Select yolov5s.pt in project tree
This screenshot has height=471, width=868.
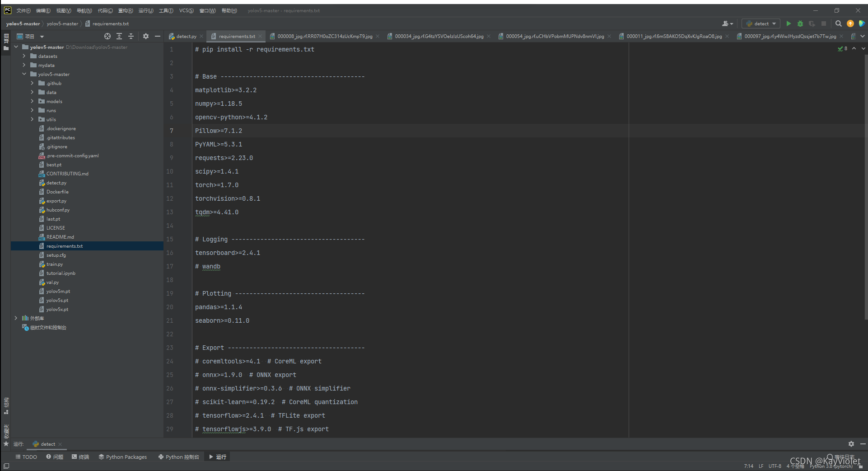[57, 300]
